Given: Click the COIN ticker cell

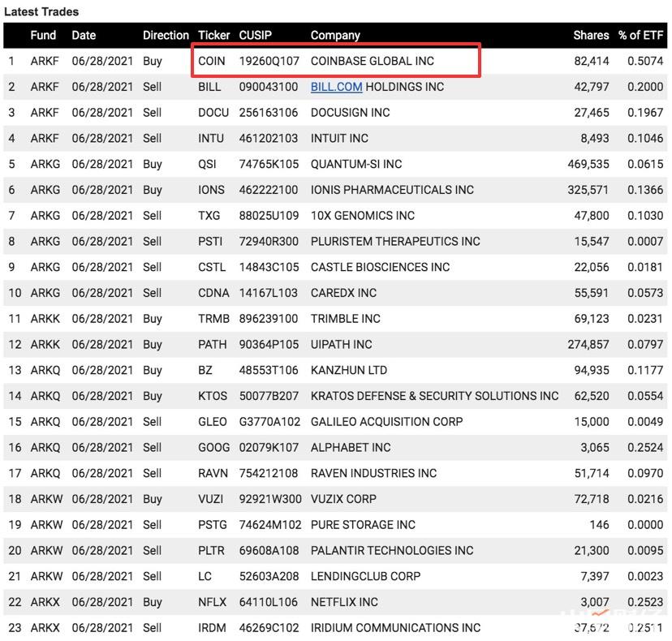Looking at the screenshot, I should (x=212, y=61).
